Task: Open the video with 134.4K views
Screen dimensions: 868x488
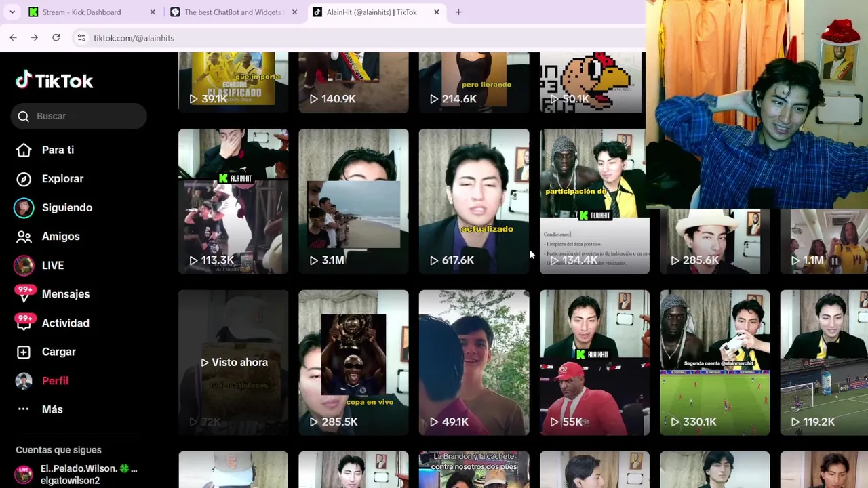Action: [594, 201]
